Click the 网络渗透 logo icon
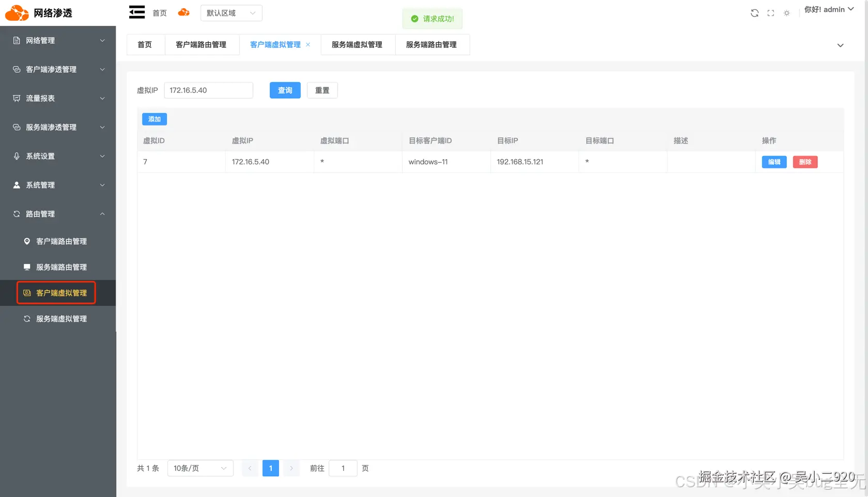868x497 pixels. point(17,12)
